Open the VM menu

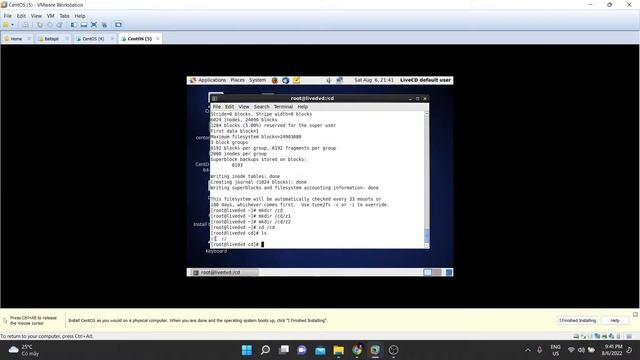tap(51, 16)
